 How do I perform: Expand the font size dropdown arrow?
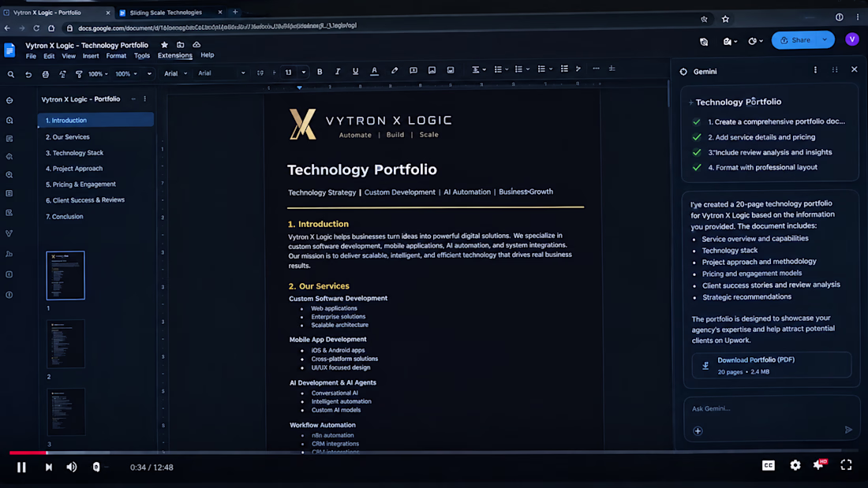coord(303,73)
